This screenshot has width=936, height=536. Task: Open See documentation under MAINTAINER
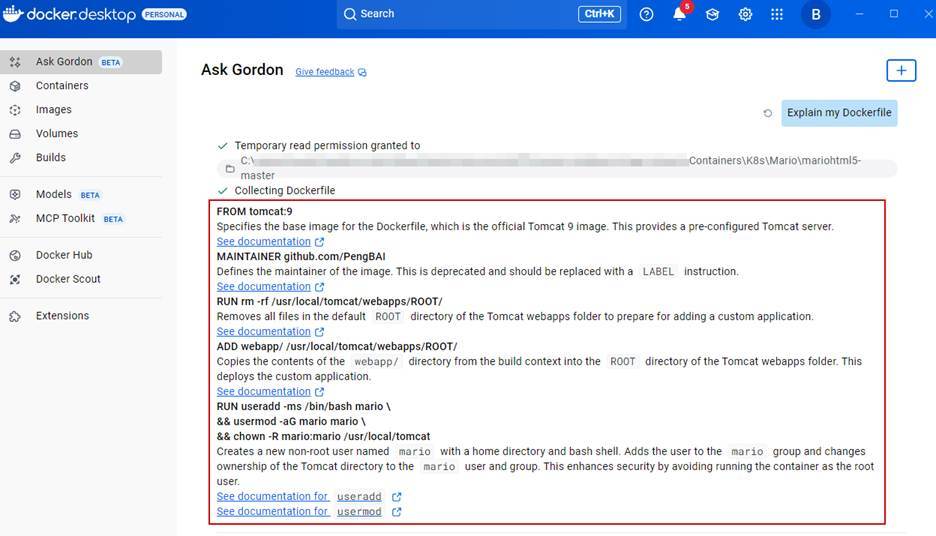[x=263, y=287]
